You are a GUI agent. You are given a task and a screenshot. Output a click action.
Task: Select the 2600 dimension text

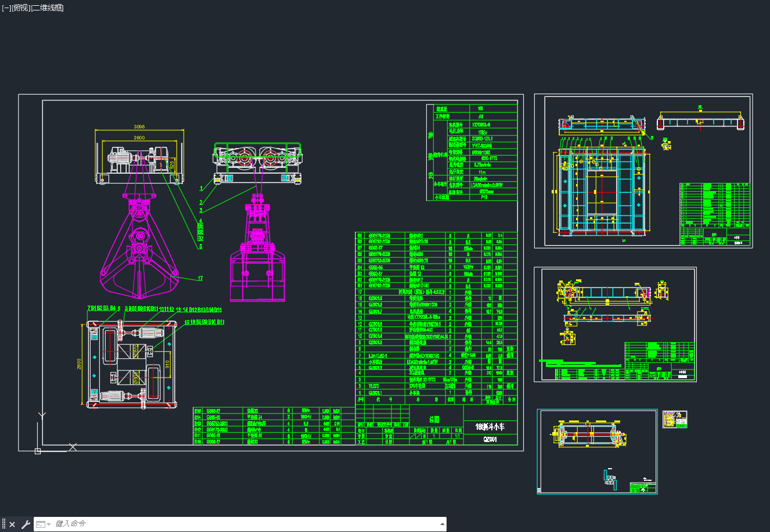click(139, 138)
